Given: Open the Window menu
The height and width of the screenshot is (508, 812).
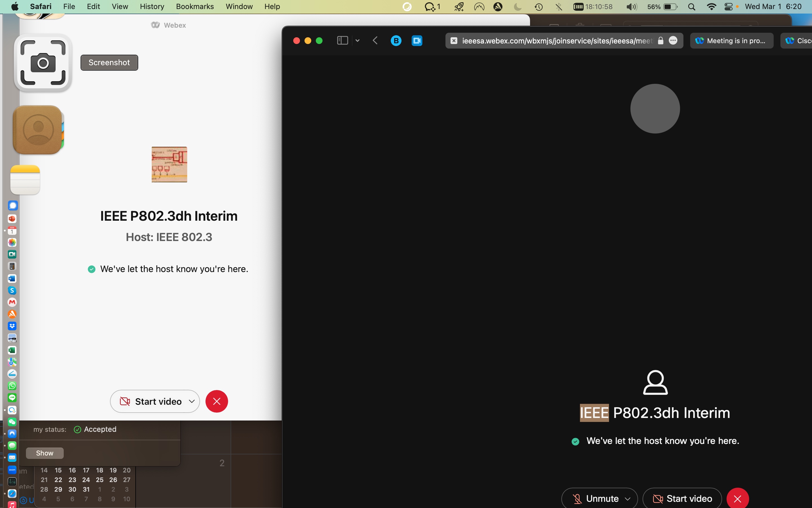Looking at the screenshot, I should tap(239, 7).
